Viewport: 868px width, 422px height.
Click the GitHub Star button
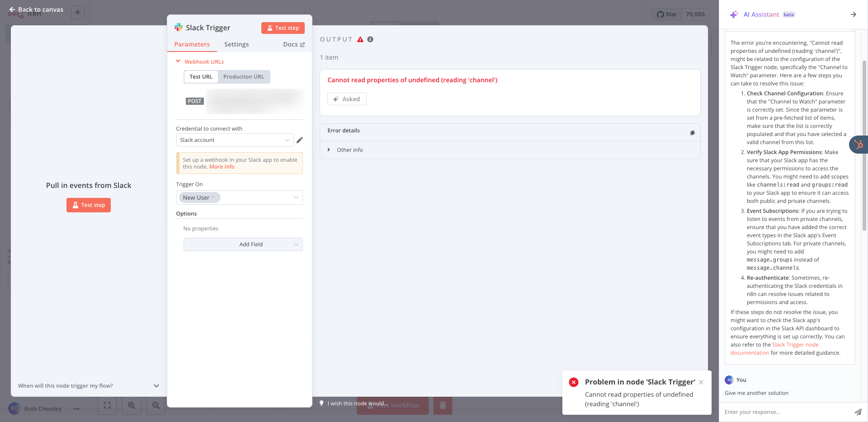coord(667,14)
